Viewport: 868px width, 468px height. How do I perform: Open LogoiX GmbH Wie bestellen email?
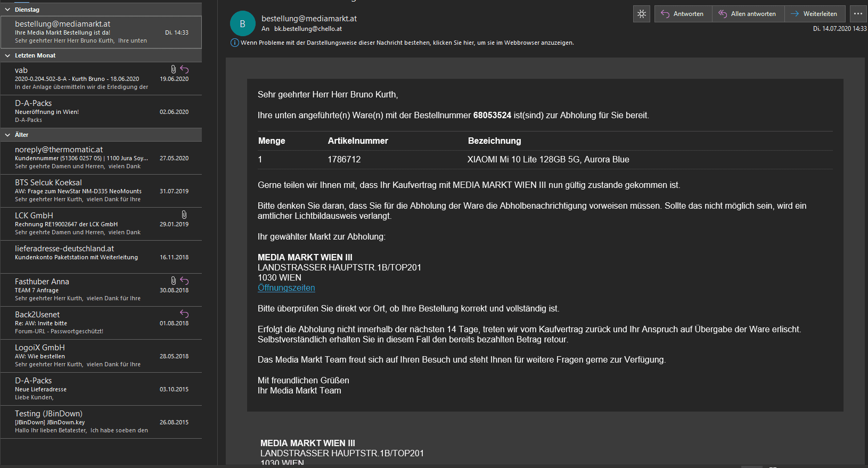pos(101,356)
